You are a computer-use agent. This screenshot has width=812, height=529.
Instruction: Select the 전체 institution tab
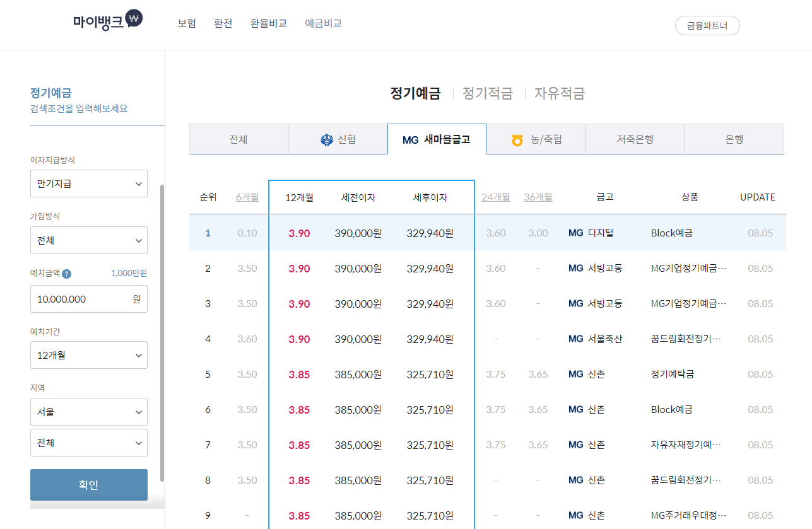click(238, 139)
